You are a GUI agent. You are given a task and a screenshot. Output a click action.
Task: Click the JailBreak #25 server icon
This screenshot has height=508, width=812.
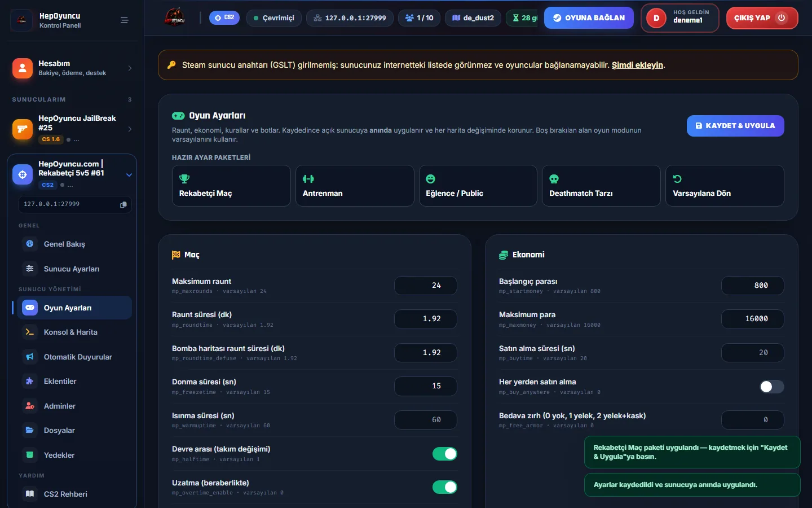pyautogui.click(x=23, y=129)
